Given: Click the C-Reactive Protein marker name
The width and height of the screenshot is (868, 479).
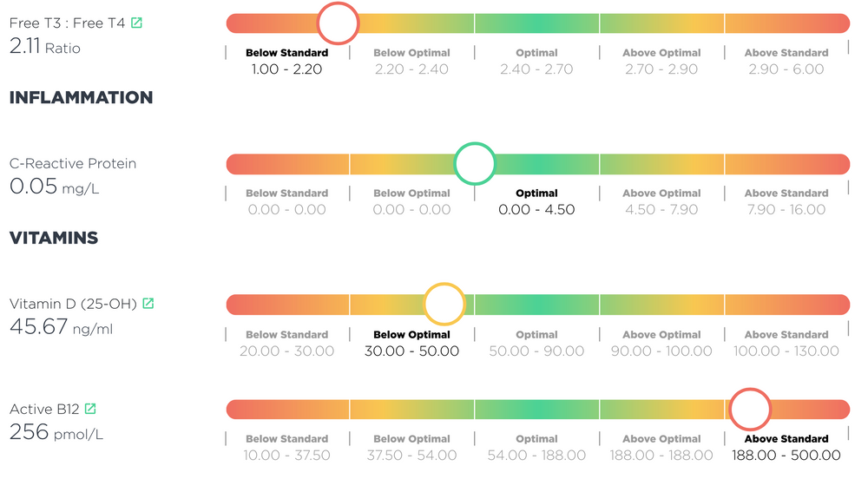Looking at the screenshot, I should (x=73, y=163).
